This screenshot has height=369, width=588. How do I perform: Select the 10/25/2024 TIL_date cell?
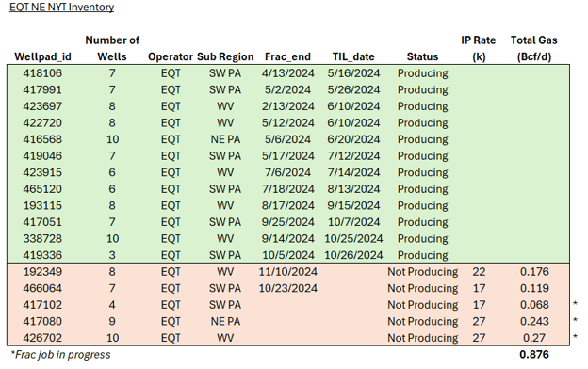pos(353,239)
